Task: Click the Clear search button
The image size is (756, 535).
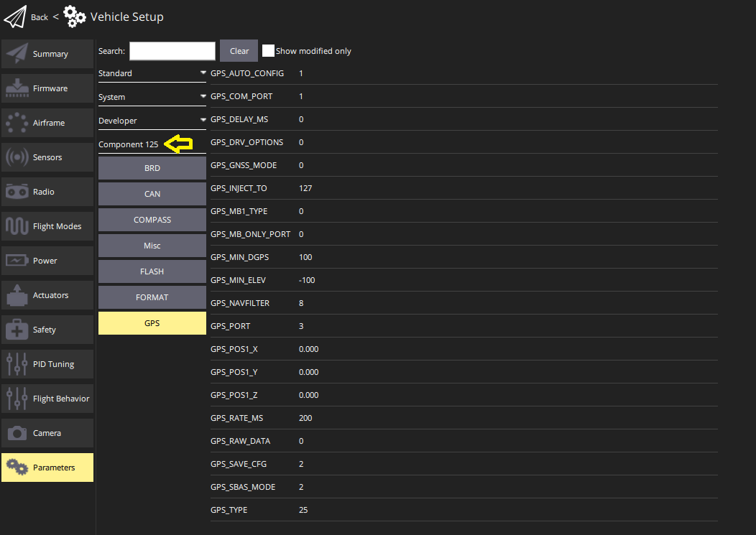Action: pyautogui.click(x=239, y=50)
